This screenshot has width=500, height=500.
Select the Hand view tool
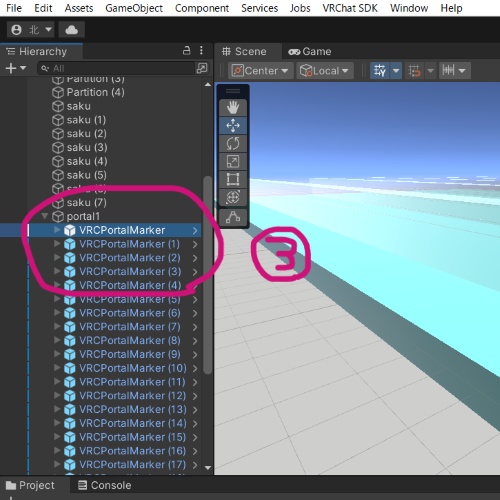pos(233,108)
